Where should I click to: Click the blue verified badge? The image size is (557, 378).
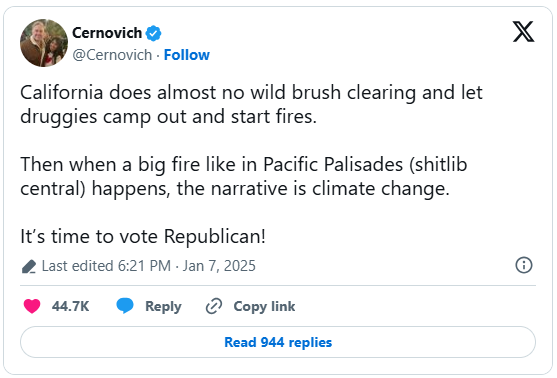tap(153, 33)
